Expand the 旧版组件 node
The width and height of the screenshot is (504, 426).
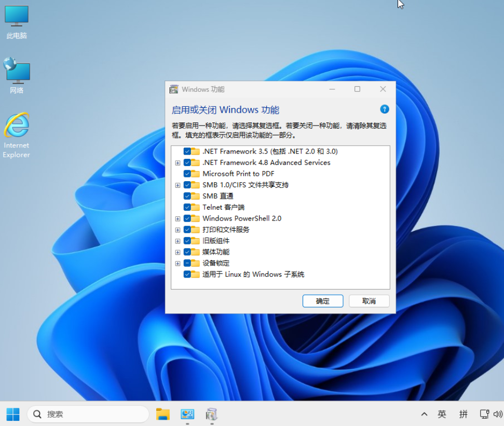(x=178, y=241)
